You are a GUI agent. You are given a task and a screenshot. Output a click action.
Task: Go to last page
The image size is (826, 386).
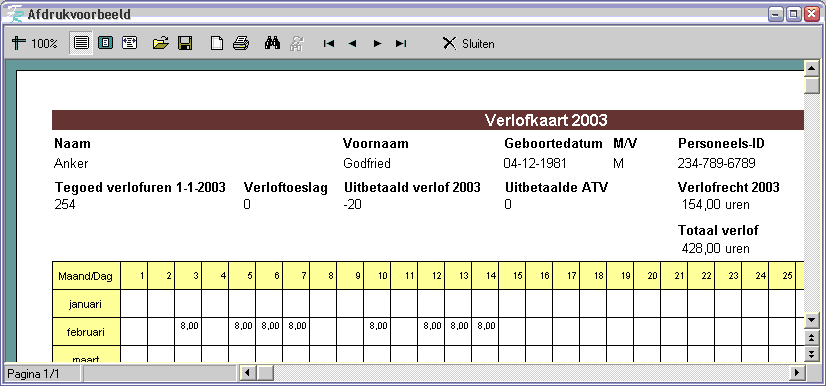click(x=401, y=44)
